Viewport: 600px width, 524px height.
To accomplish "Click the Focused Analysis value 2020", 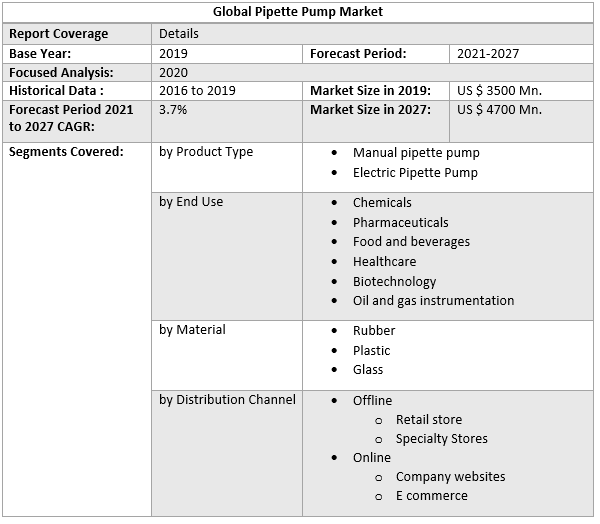I will (173, 73).
